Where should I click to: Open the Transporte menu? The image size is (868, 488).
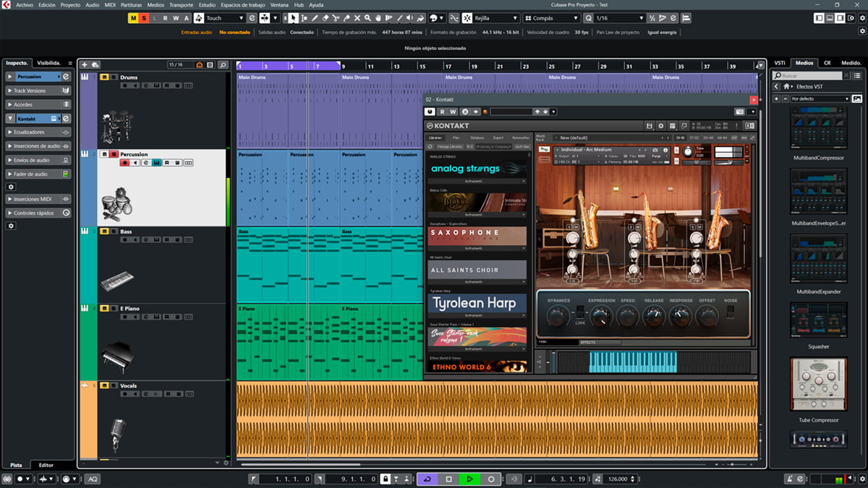(181, 4)
